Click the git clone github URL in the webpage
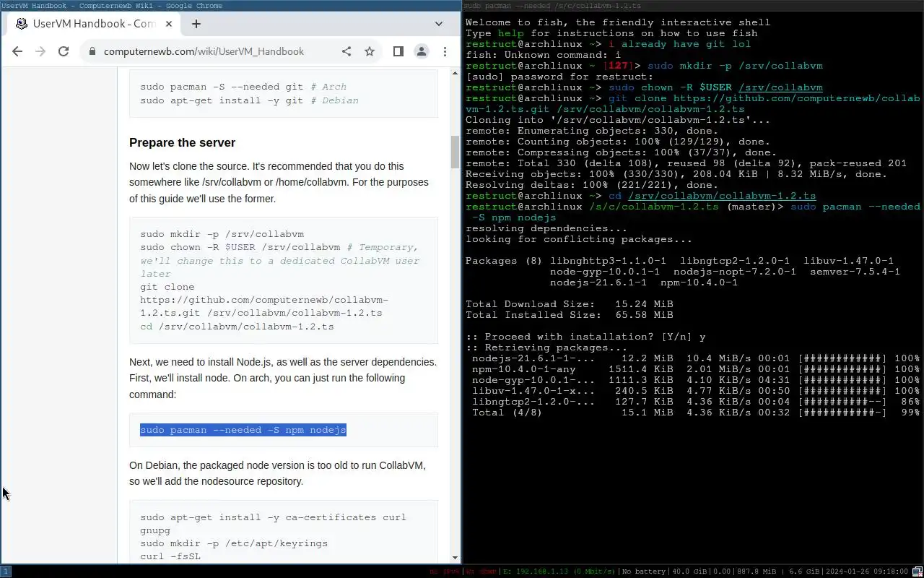Image resolution: width=924 pixels, height=578 pixels. [x=264, y=306]
